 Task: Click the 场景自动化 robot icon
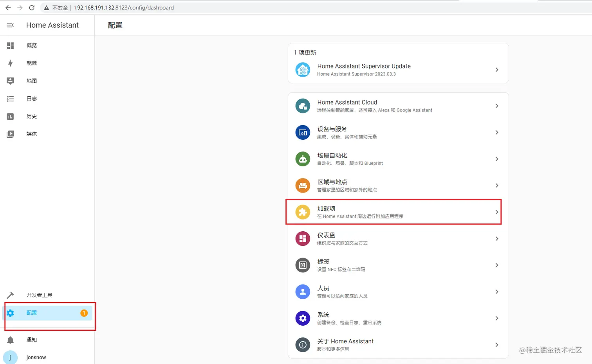[x=303, y=159]
